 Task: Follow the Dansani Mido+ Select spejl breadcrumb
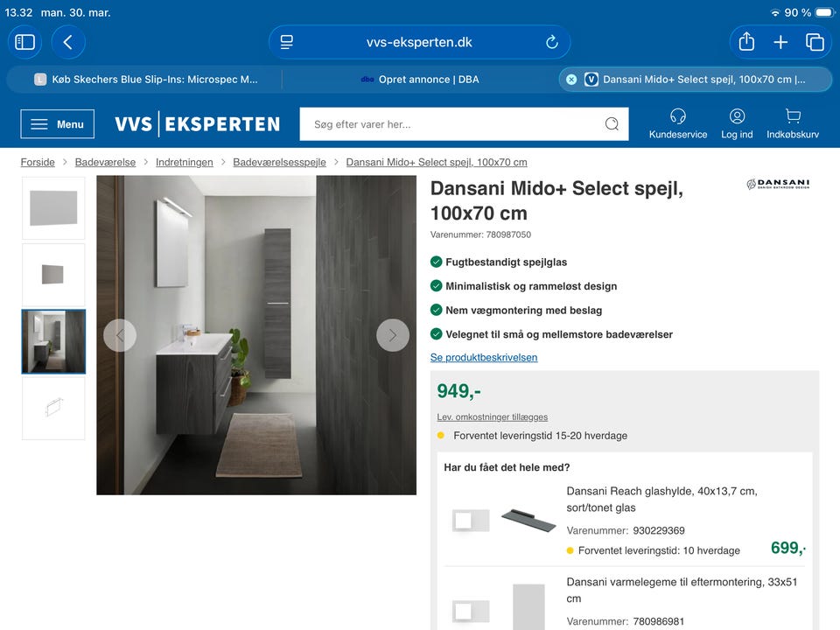(436, 163)
